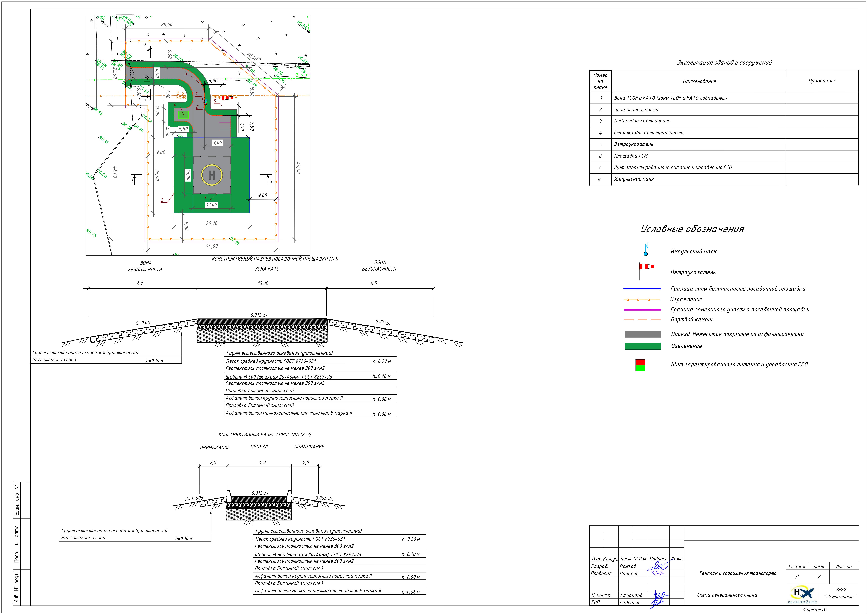The height and width of the screenshot is (614, 868).
Task: Select legend label Граница зоны безопасности посадочной площадки
Action: pyautogui.click(x=738, y=289)
